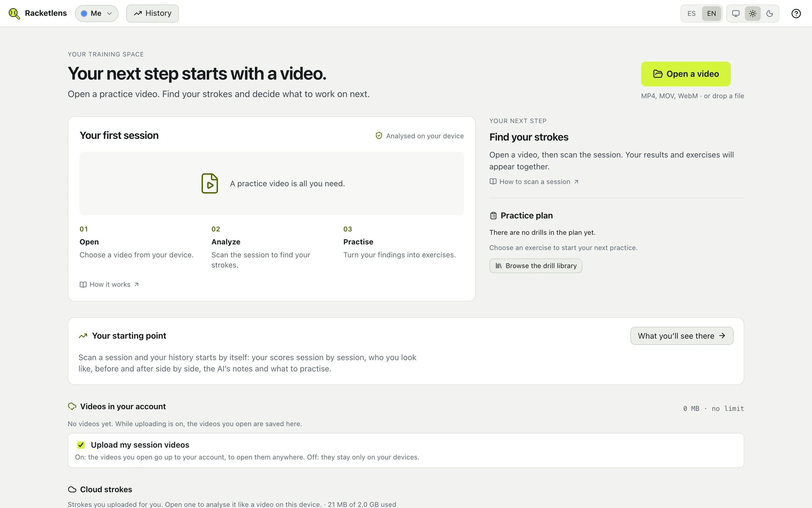The image size is (812, 508).
Task: Select EN language option
Action: coord(711,14)
